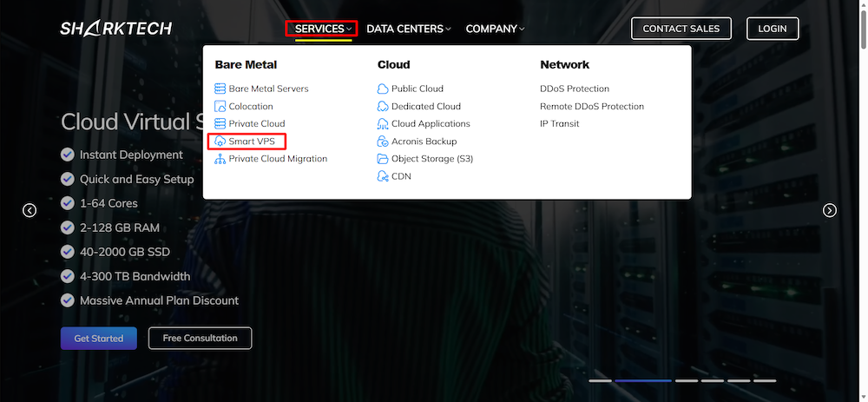
Task: Click the Bare Metal Servers icon
Action: coord(220,89)
